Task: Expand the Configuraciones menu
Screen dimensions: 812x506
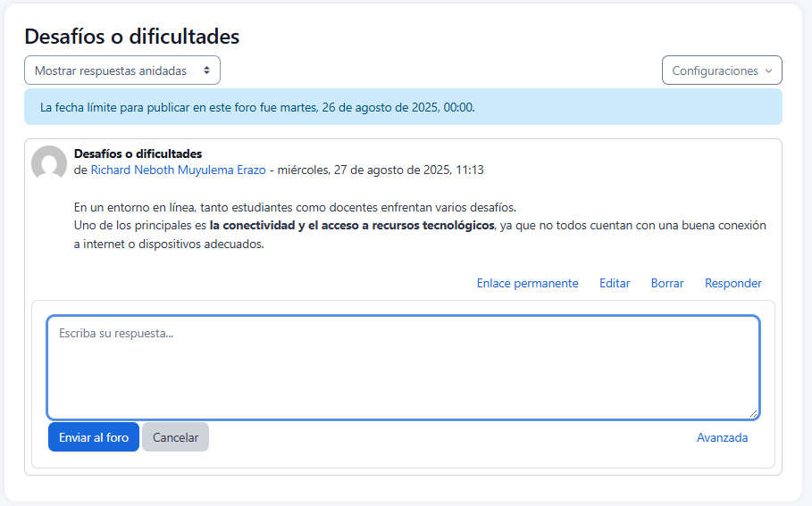Action: click(x=721, y=71)
